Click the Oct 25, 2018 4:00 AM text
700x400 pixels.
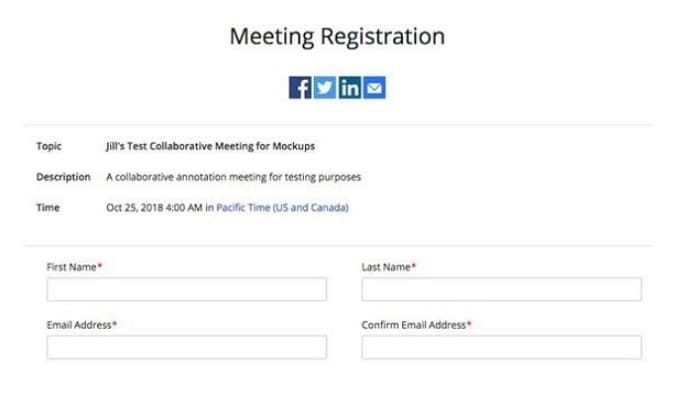pos(153,208)
